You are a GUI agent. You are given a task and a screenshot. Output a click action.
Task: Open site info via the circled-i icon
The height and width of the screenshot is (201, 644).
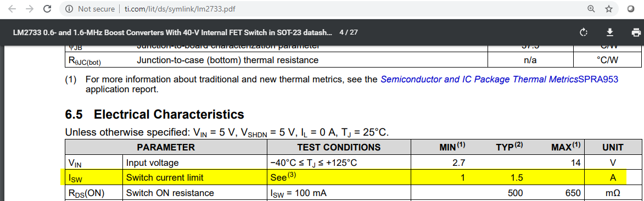point(69,9)
